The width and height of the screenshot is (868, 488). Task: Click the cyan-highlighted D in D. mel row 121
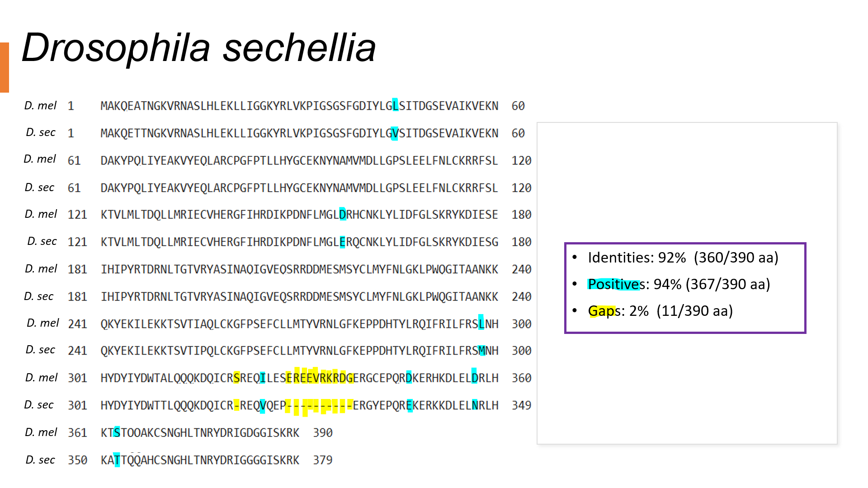click(x=342, y=215)
